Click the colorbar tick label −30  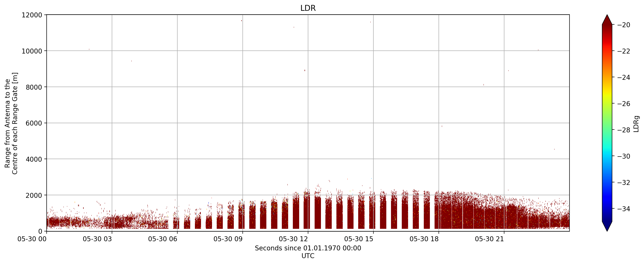point(624,156)
